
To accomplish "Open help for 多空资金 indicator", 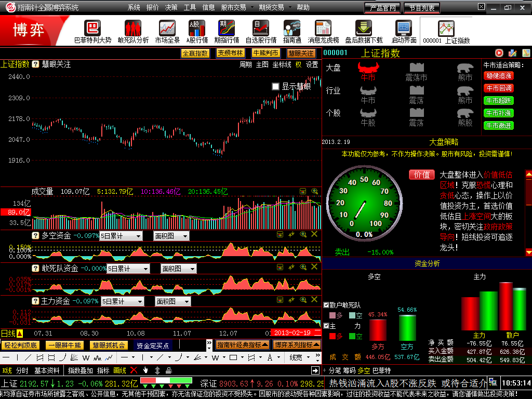I will [x=35, y=235].
